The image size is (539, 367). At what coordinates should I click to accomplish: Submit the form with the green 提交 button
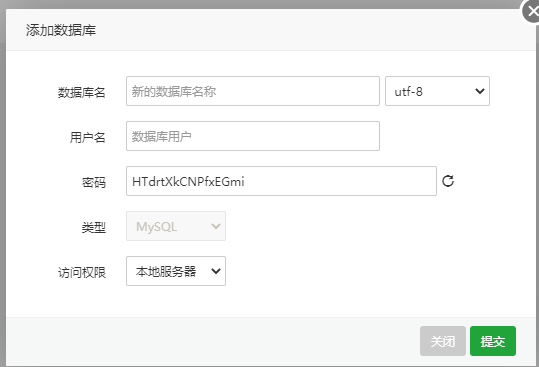coord(493,341)
